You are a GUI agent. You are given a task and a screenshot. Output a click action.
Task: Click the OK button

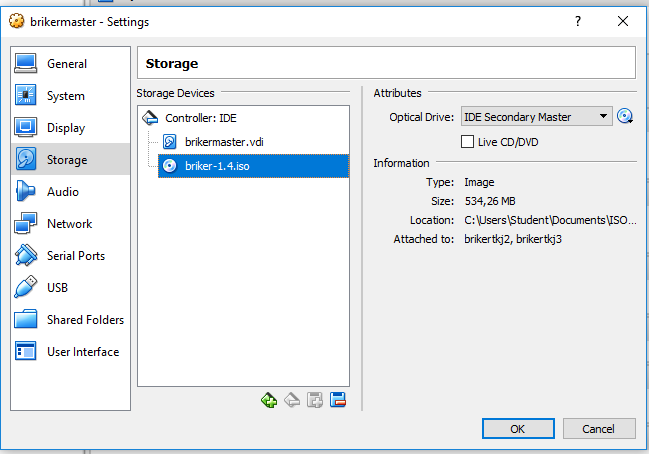click(517, 428)
